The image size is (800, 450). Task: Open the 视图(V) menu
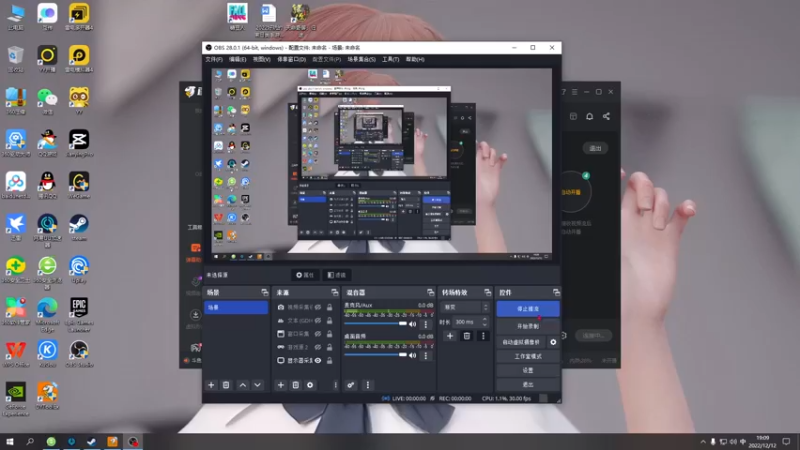(262, 60)
